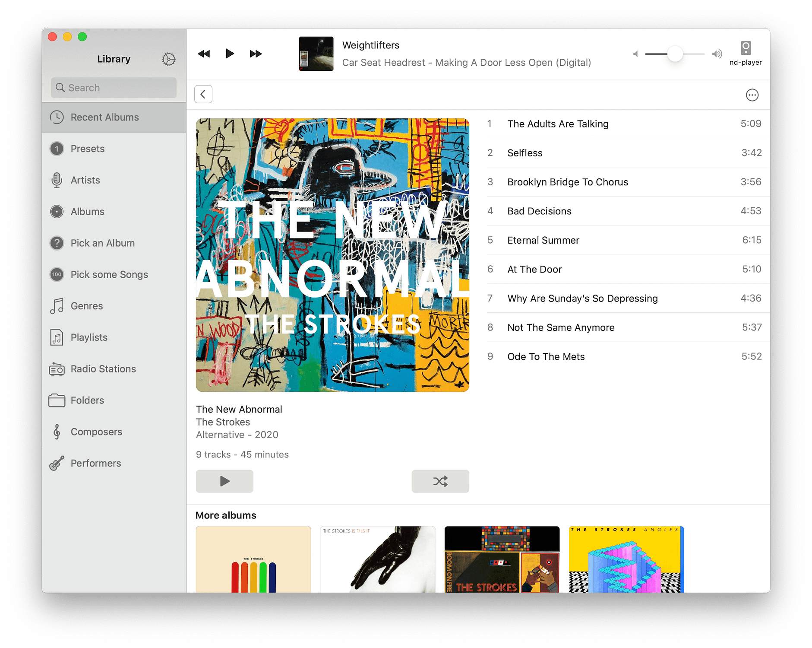This screenshot has height=648, width=812.
Task: Click the Pick some Songs 100 icon
Action: (57, 274)
